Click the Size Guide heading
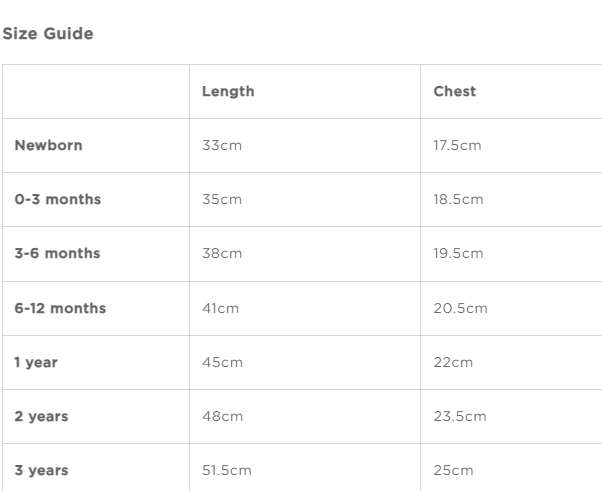The height and width of the screenshot is (491, 602). (x=48, y=34)
